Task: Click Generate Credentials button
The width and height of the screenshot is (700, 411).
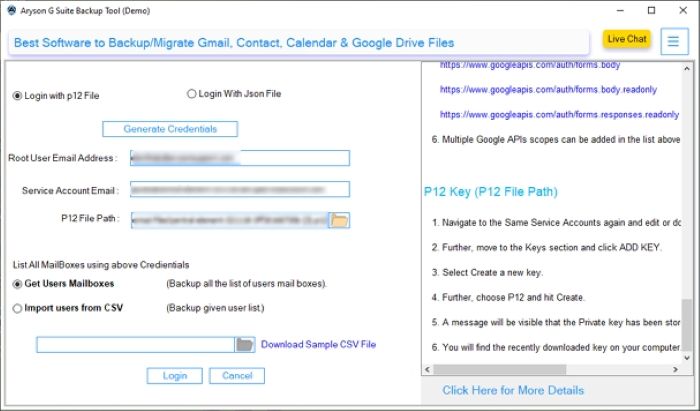Action: pos(170,129)
